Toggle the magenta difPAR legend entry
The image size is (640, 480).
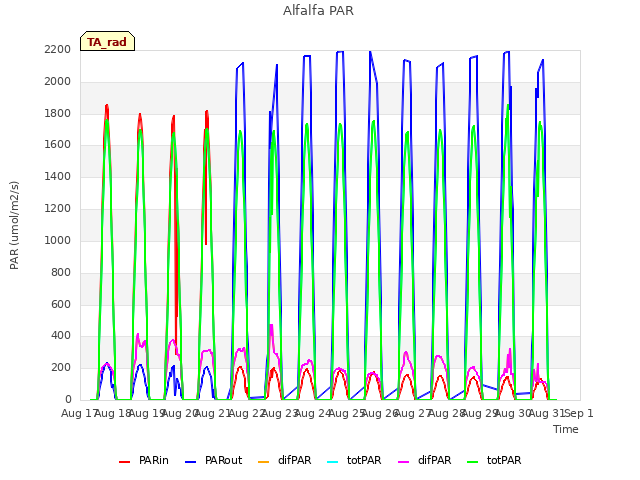424,460
